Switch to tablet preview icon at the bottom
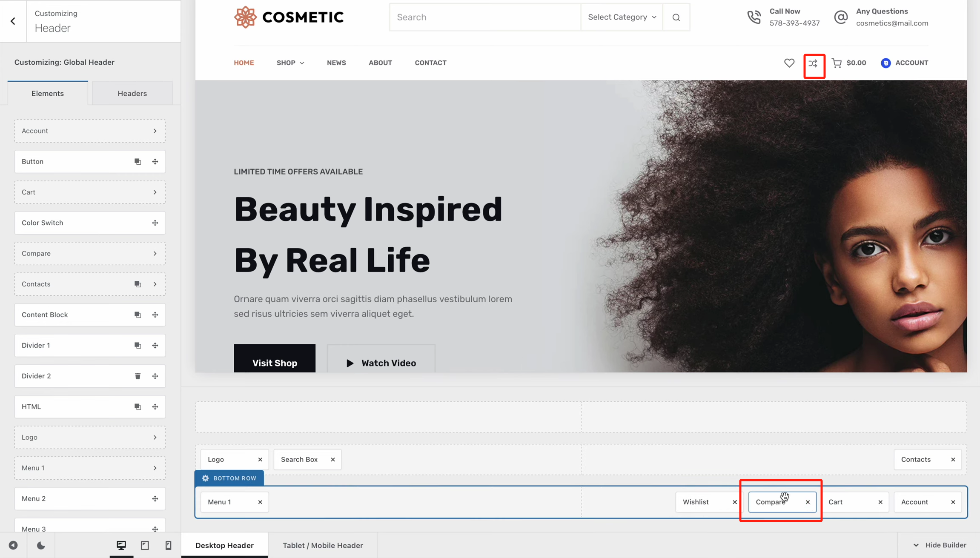The height and width of the screenshot is (558, 980). click(144, 545)
